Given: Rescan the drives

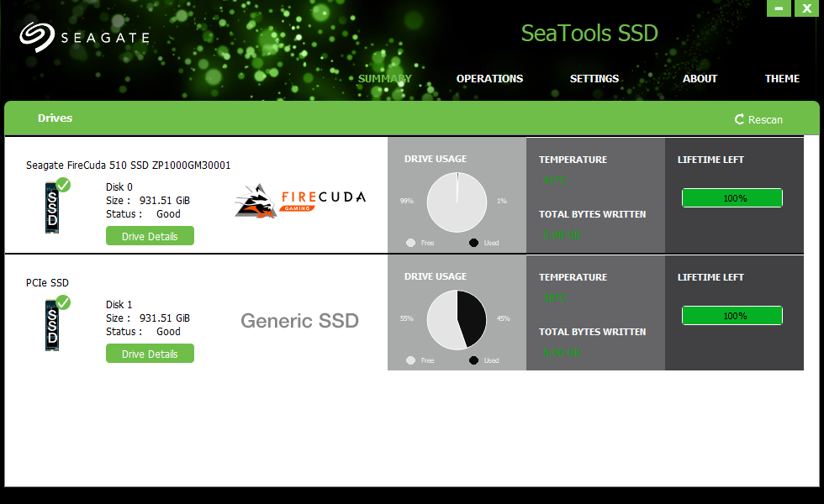Looking at the screenshot, I should point(758,119).
